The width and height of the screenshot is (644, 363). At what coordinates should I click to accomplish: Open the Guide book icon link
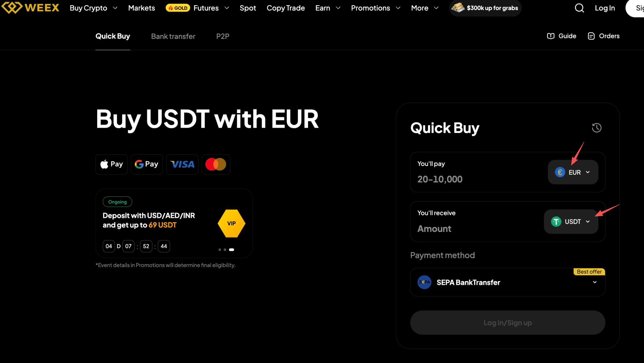tap(561, 36)
